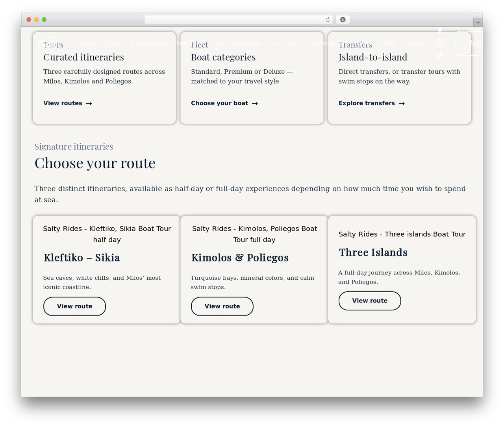The height and width of the screenshot is (427, 504).
Task: Click View route under Three Islands
Action: [x=370, y=301]
